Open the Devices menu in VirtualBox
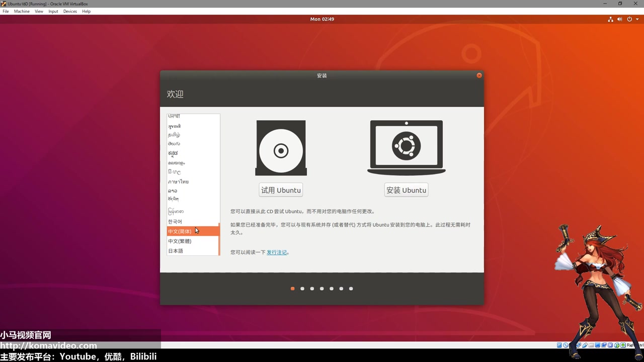644x362 pixels. click(x=70, y=11)
